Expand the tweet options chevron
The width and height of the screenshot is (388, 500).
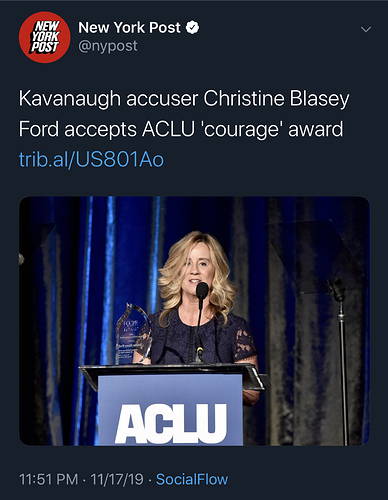[366, 30]
